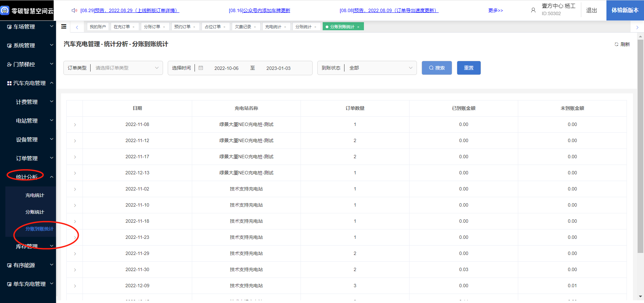The width and height of the screenshot is (644, 303).
Task: Close the 欠费记录 tab
Action: coord(255,27)
